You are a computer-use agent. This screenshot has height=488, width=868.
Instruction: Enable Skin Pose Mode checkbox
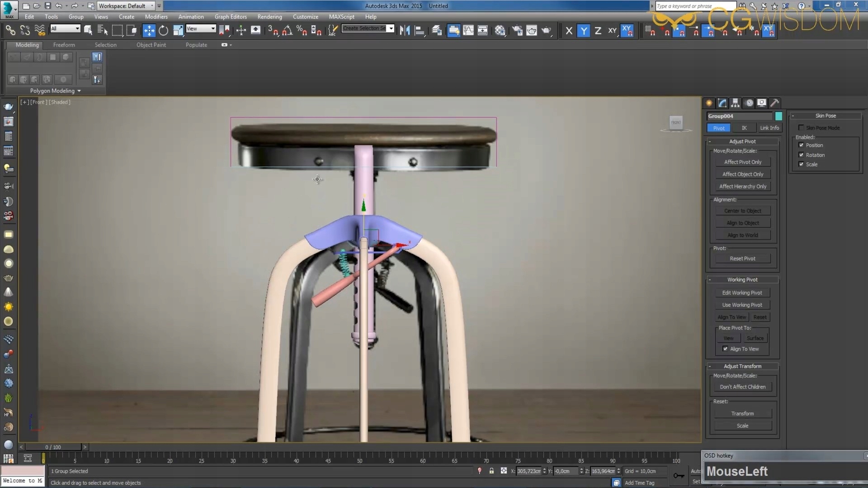(801, 128)
